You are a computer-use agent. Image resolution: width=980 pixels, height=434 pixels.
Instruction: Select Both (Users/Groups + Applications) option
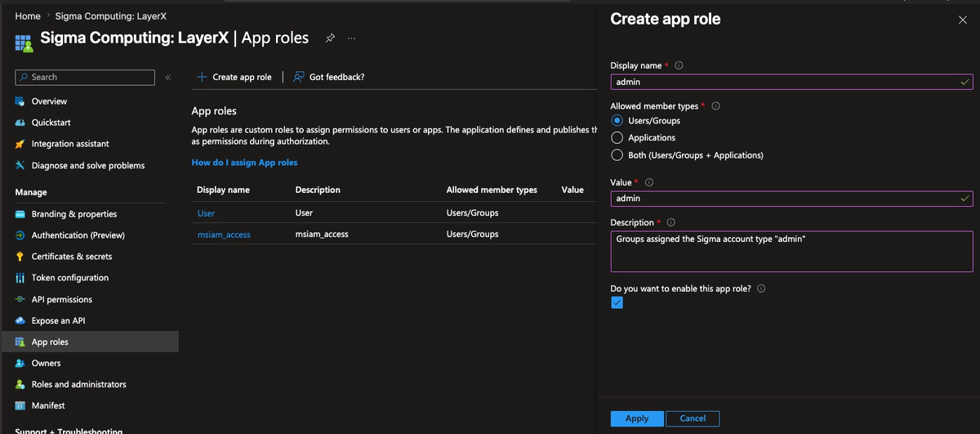617,154
